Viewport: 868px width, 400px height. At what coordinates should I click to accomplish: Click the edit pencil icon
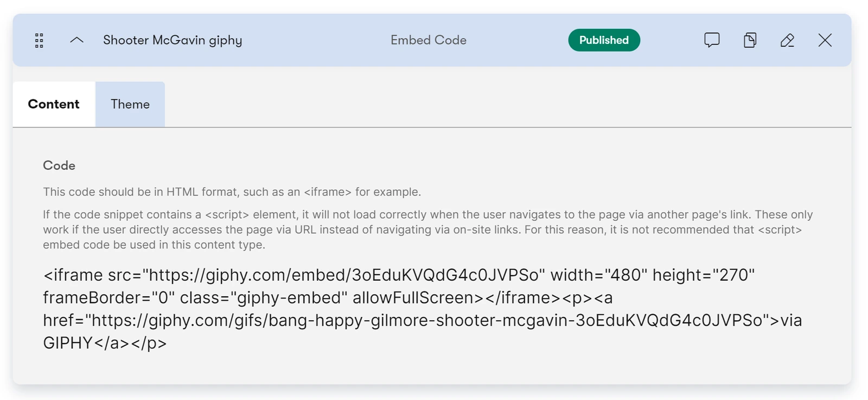pyautogui.click(x=787, y=40)
